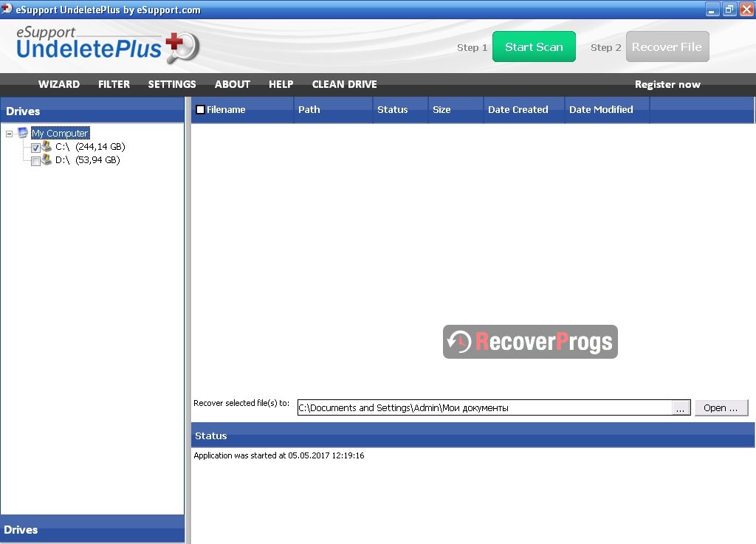
Task: Sort by the Size column header
Action: point(455,109)
